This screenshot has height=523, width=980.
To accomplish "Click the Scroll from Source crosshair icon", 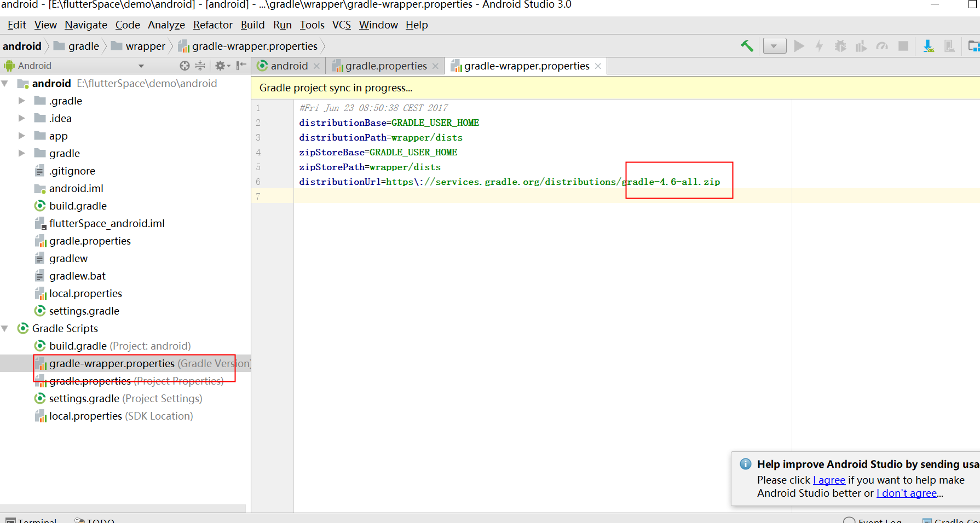I will tap(185, 65).
